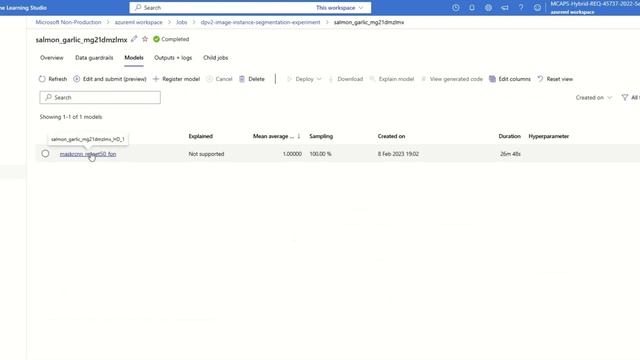Image resolution: width=640 pixels, height=360 pixels.
Task: Favorite the job with the star icon
Action: [x=145, y=39]
